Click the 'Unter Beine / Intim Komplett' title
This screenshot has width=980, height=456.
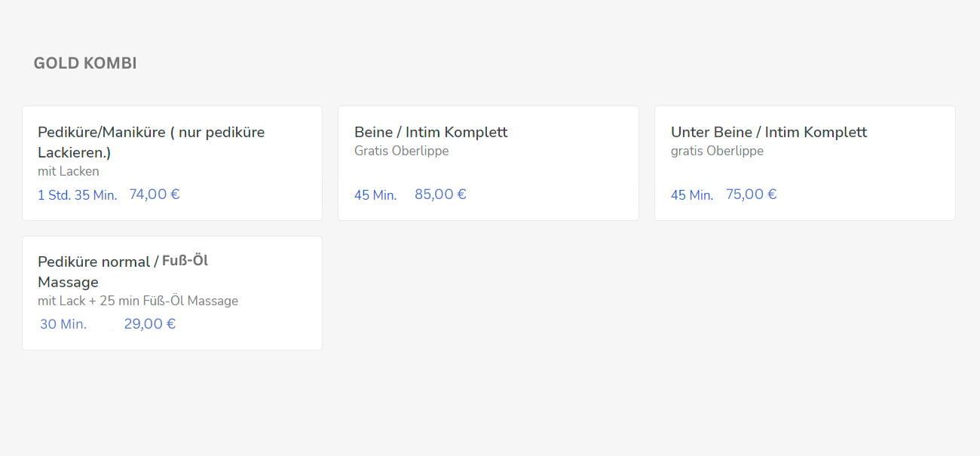pos(769,132)
